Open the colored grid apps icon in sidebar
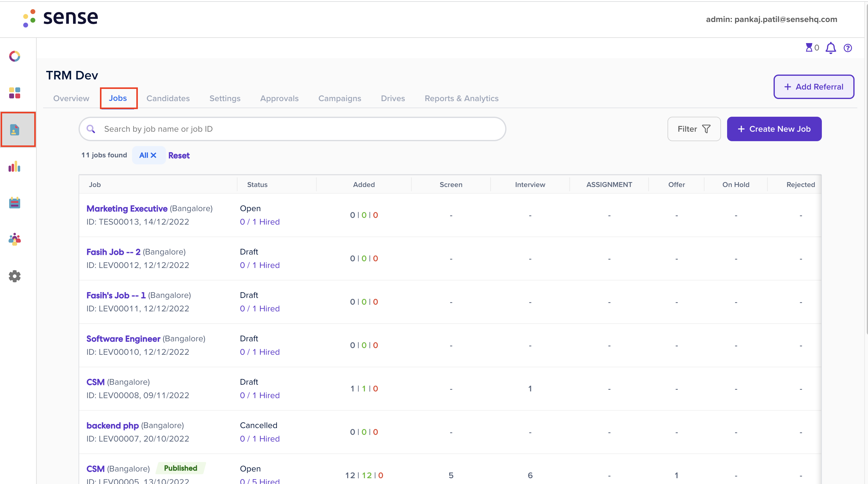Viewport: 868px width, 484px height. click(x=14, y=93)
